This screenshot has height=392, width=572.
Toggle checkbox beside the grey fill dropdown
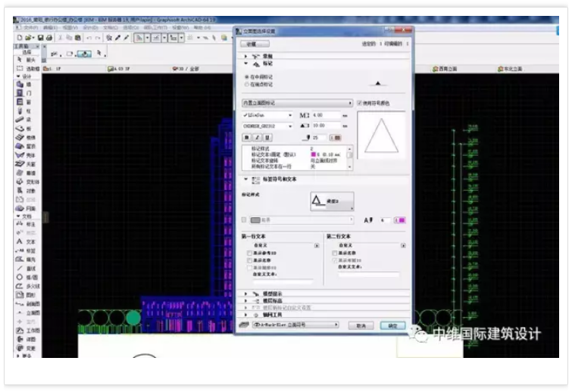pyautogui.click(x=244, y=219)
